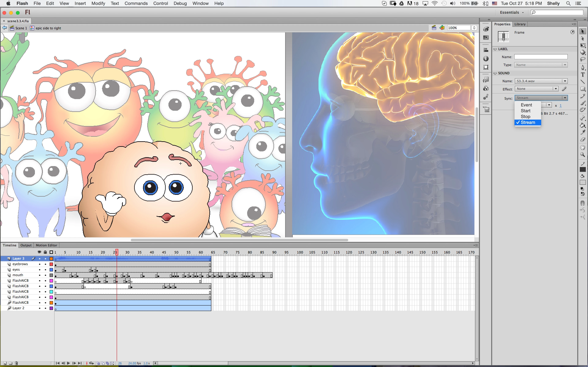Open the sound Effect dropdown
This screenshot has width=588, height=367.
(536, 89)
